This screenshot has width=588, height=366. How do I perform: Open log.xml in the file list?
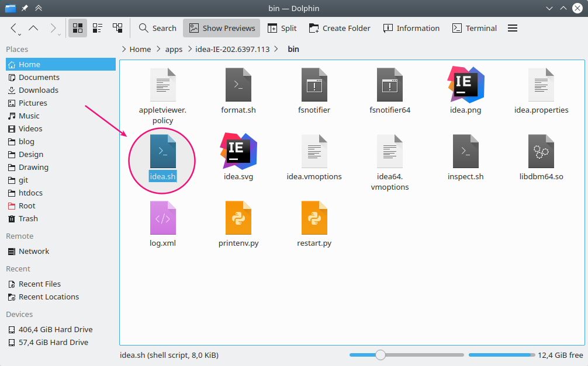[162, 217]
